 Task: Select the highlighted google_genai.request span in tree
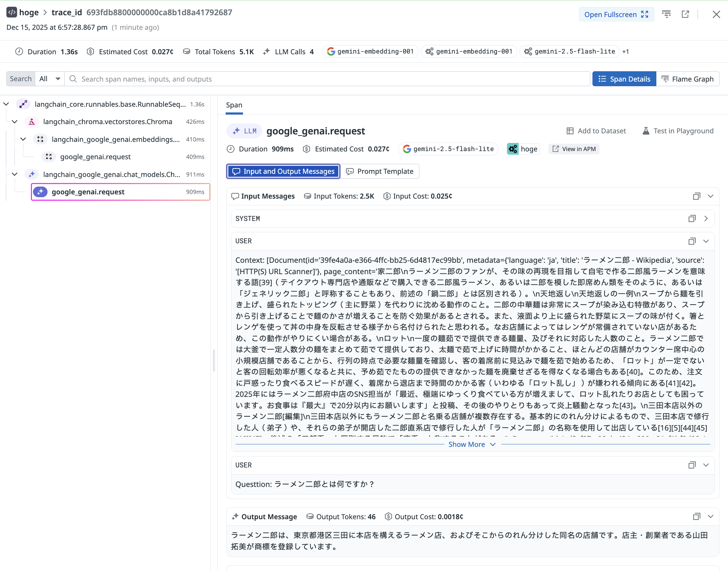pos(88,192)
